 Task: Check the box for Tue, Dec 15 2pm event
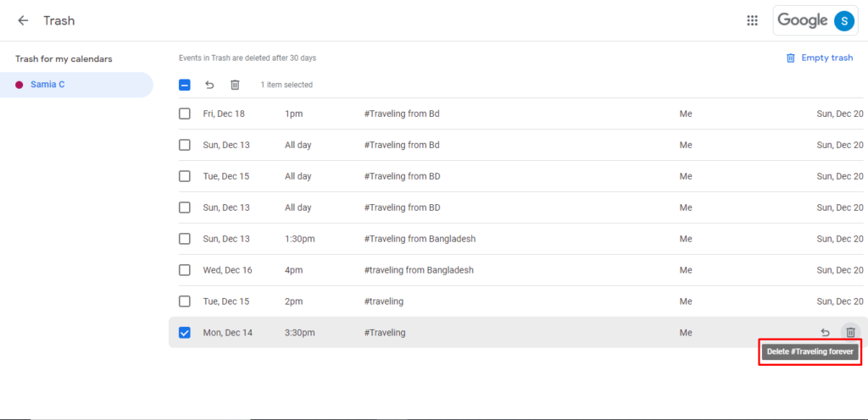coord(184,301)
